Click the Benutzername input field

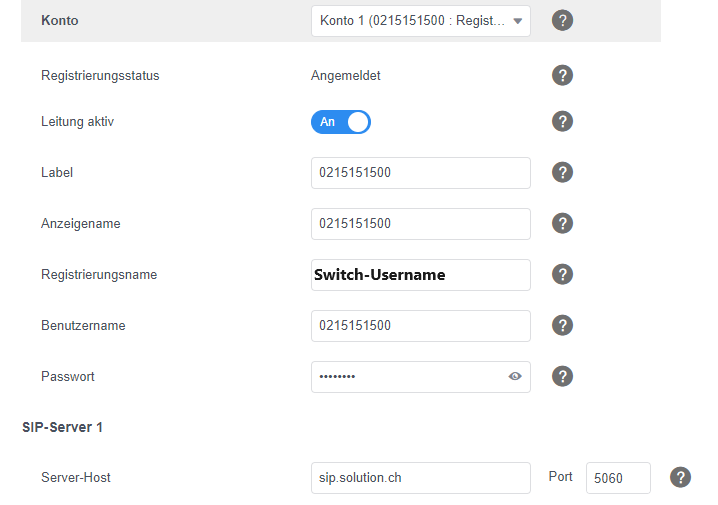click(x=421, y=326)
